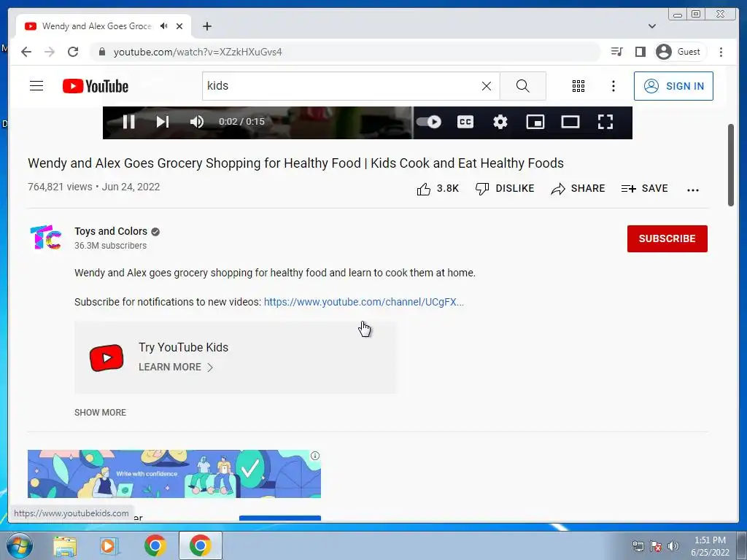Image resolution: width=747 pixels, height=560 pixels.
Task: Pause the video playback
Action: point(128,122)
